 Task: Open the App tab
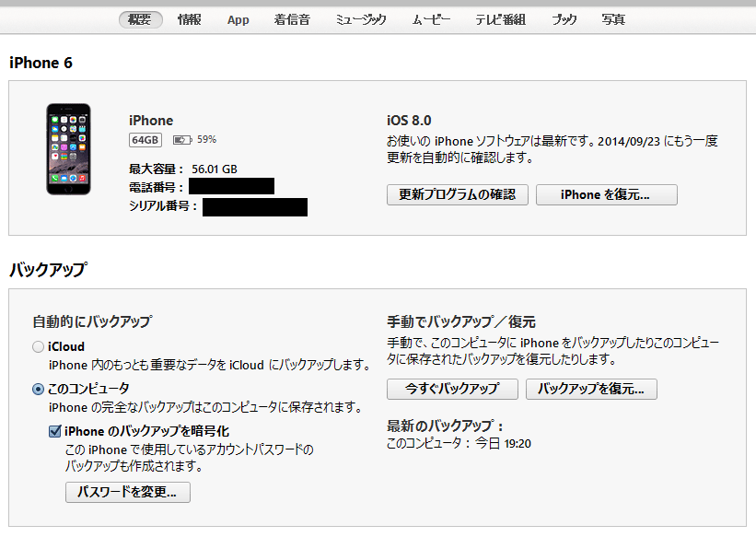click(x=238, y=19)
